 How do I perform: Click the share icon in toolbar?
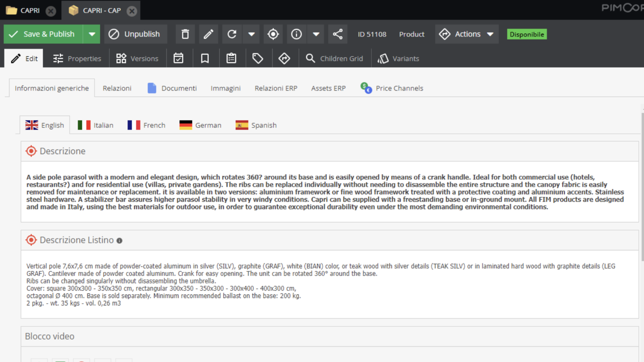click(338, 34)
